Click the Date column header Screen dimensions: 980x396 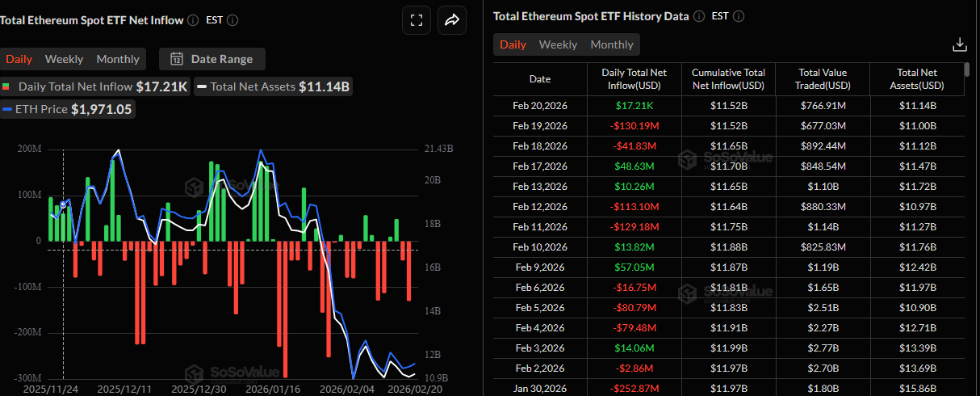(x=539, y=79)
